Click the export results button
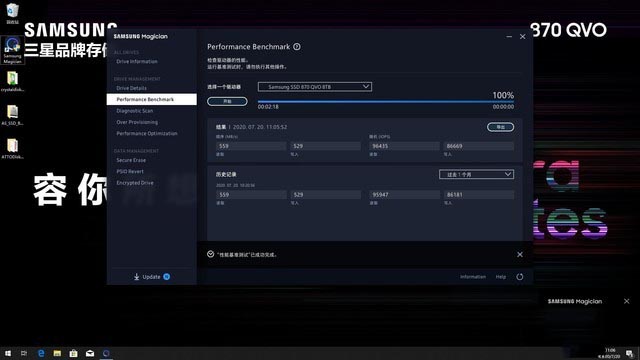 click(x=500, y=127)
